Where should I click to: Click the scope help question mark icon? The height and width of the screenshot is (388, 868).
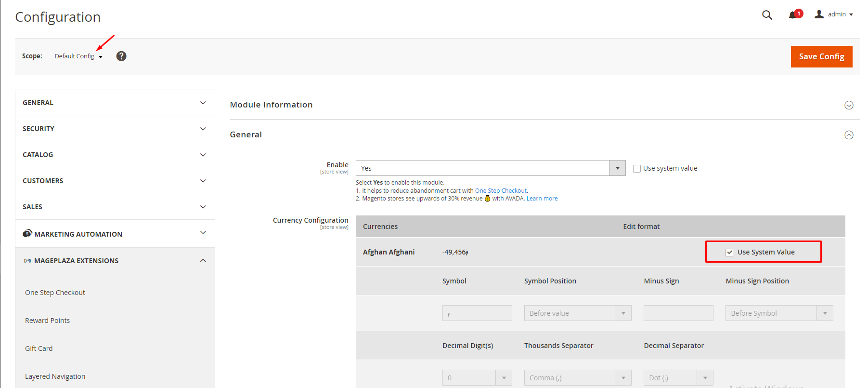121,56
